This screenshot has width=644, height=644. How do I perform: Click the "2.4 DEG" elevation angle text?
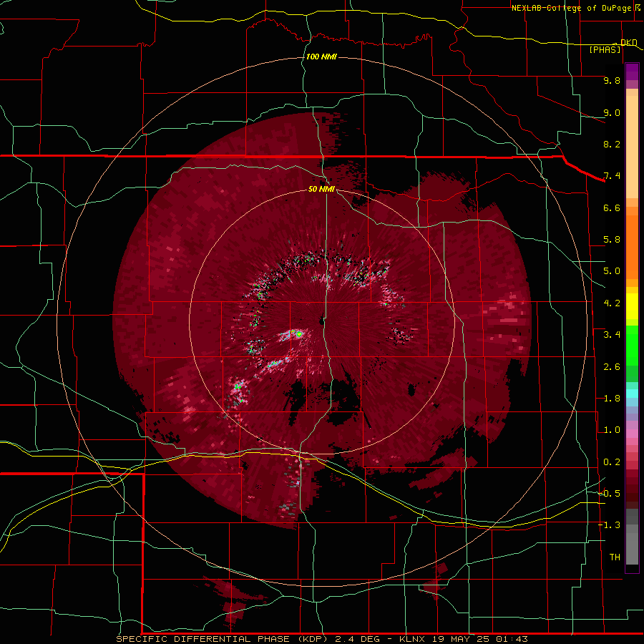[359, 639]
